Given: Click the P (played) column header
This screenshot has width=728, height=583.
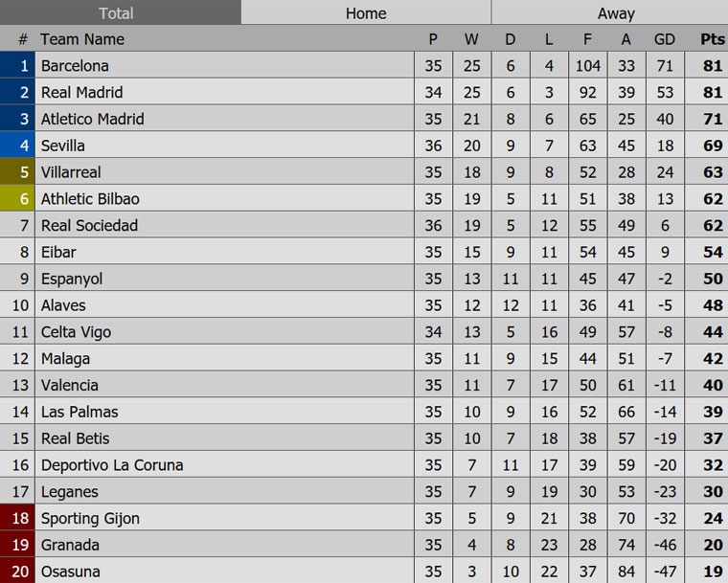Looking at the screenshot, I should 433,39.
